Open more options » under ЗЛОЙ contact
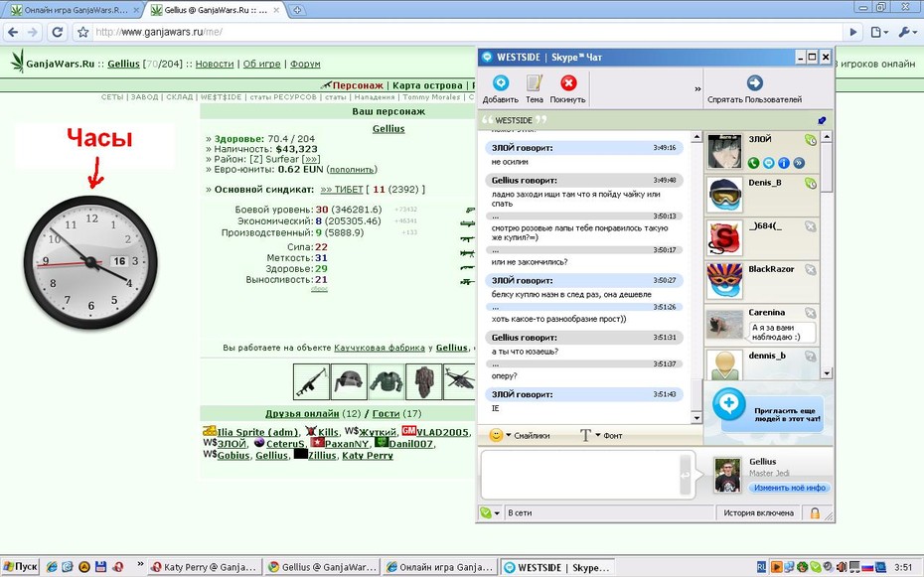The width and height of the screenshot is (924, 577). (799, 163)
